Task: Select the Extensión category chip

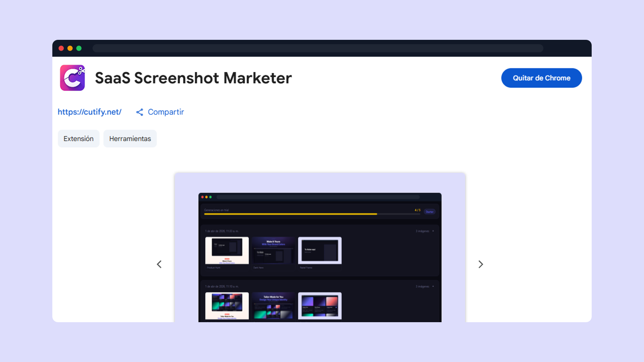Action: pyautogui.click(x=78, y=139)
